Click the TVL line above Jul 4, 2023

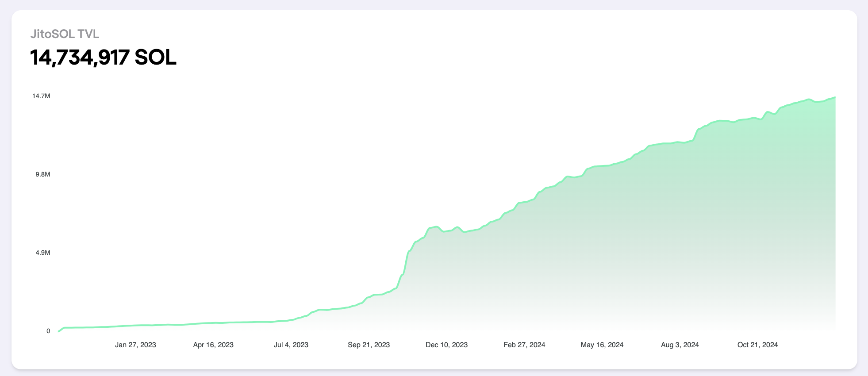point(291,320)
